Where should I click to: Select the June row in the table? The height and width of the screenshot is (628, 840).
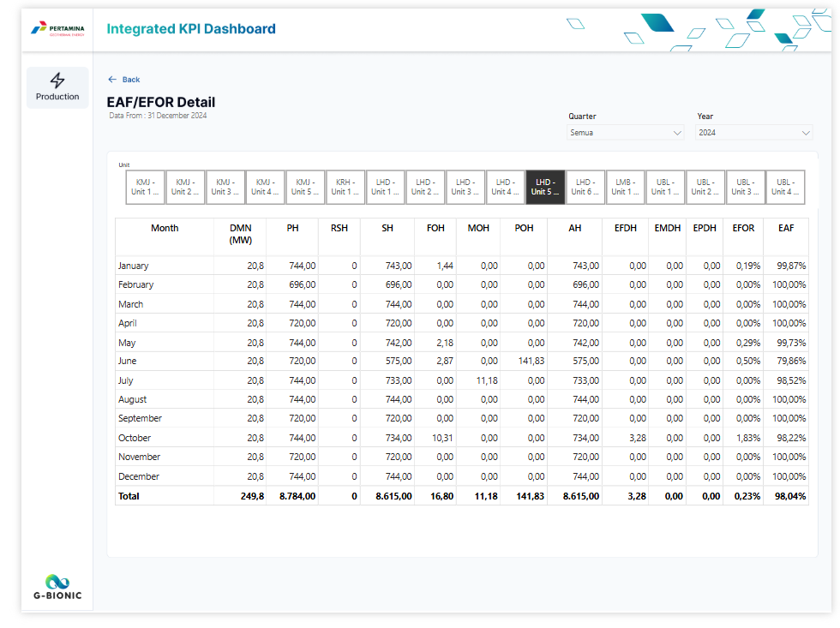pos(127,362)
